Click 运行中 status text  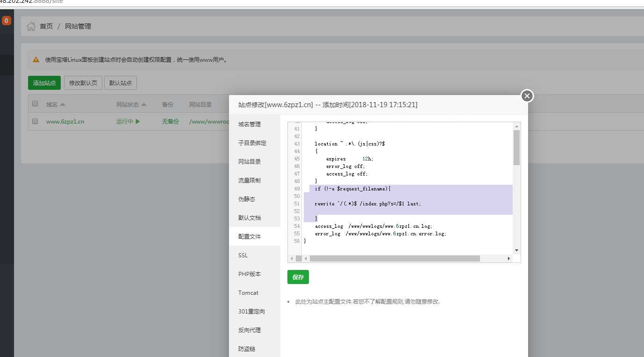pos(125,122)
